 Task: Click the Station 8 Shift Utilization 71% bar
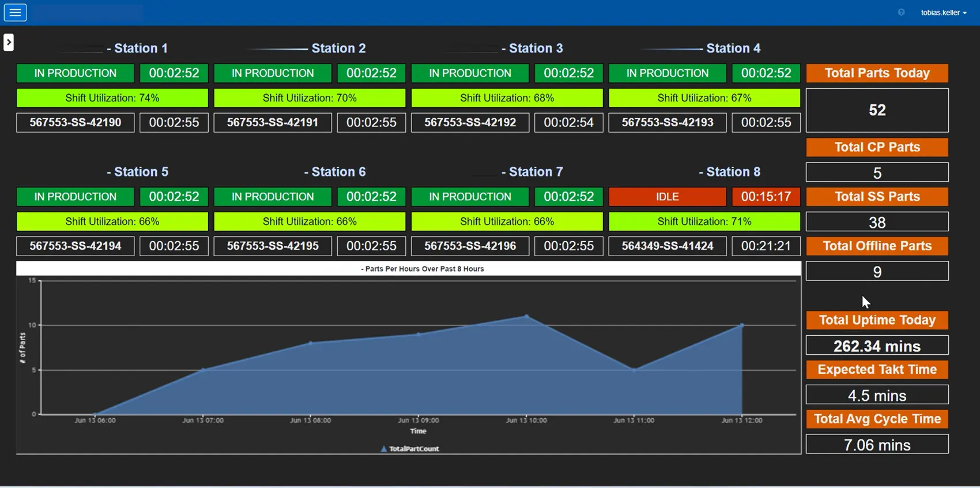(x=704, y=222)
